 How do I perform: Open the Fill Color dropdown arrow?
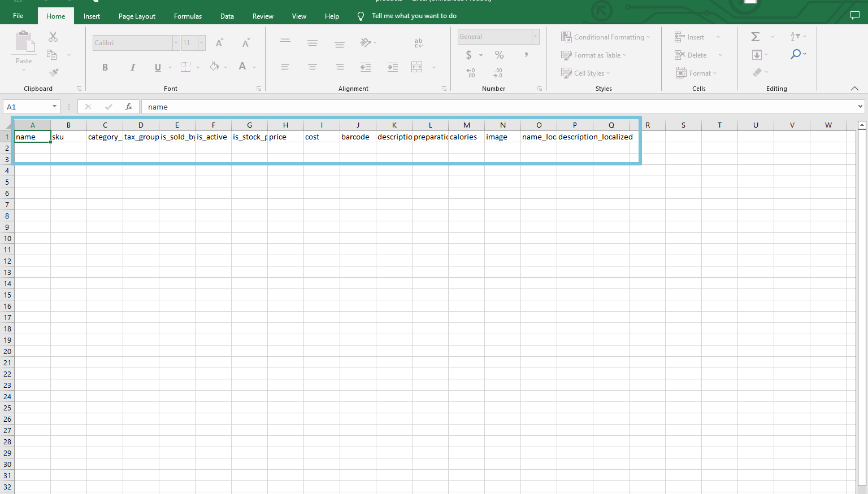[225, 68]
